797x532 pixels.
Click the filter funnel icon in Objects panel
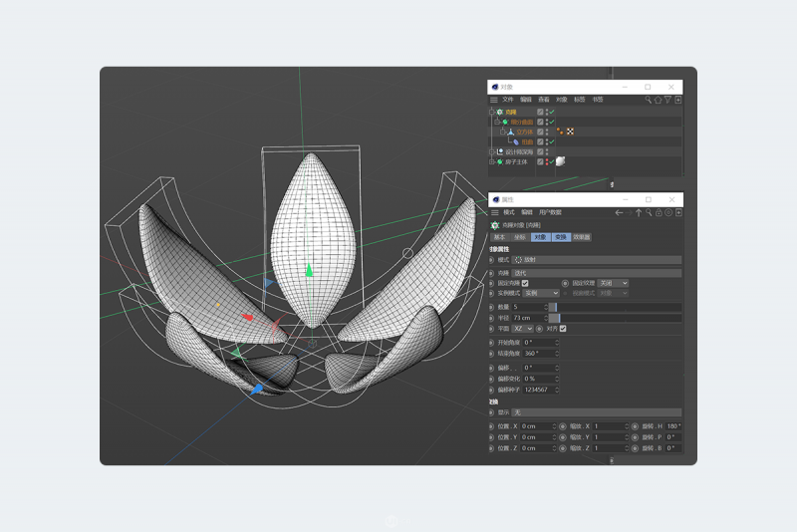[668, 100]
